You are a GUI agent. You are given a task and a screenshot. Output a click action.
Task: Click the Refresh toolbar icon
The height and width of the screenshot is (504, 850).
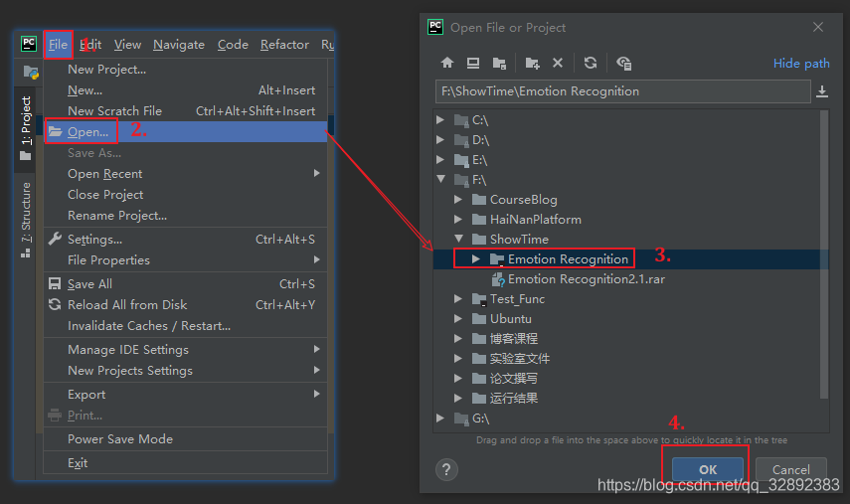(591, 63)
